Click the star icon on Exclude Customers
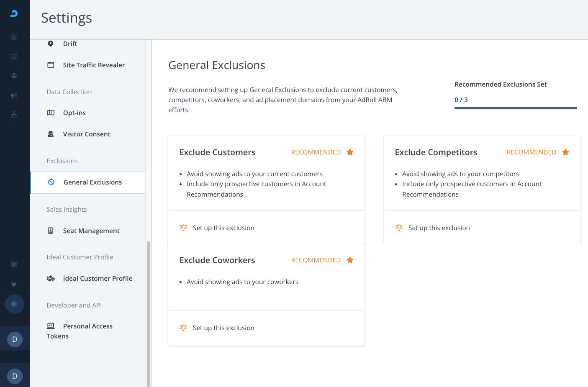 point(350,152)
